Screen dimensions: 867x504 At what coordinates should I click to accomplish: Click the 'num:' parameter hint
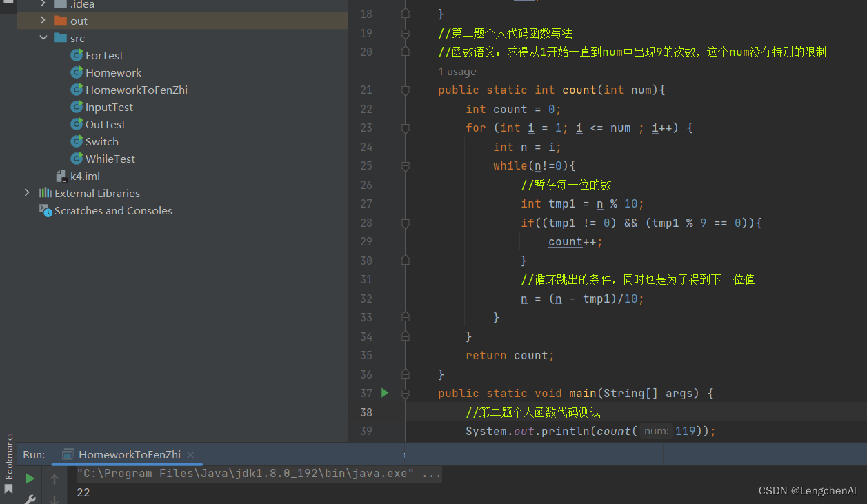pyautogui.click(x=656, y=432)
